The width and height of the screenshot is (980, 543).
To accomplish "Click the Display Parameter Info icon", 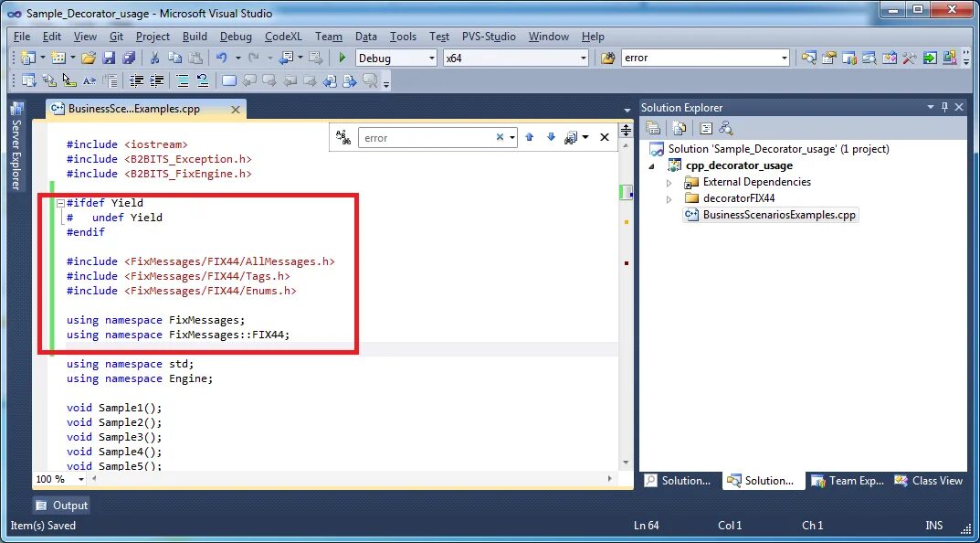I will 48,80.
